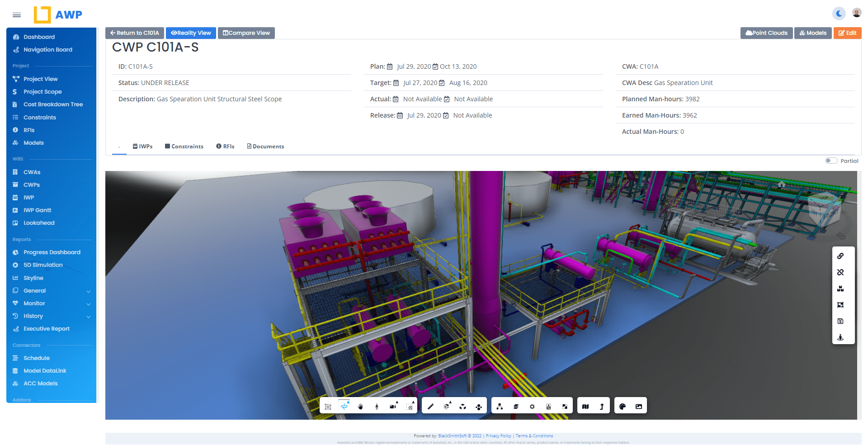Open the hamburger menu
The image size is (868, 445).
point(17,15)
